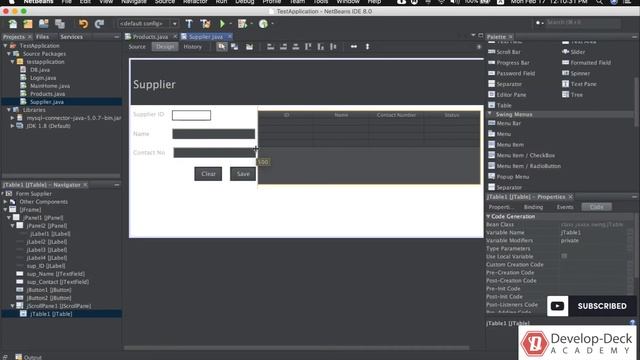Pick Table component from the palette
Image resolution: width=640 pixels, height=360 pixels.
point(500,105)
